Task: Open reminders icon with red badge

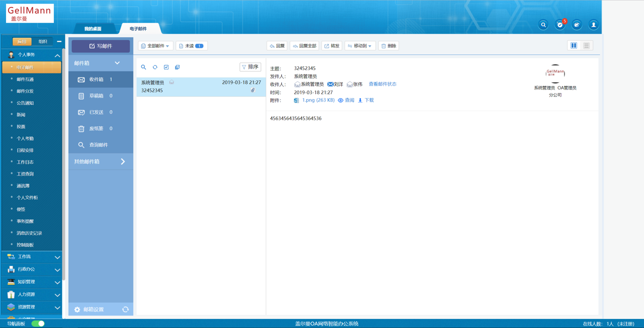Action: point(560,25)
